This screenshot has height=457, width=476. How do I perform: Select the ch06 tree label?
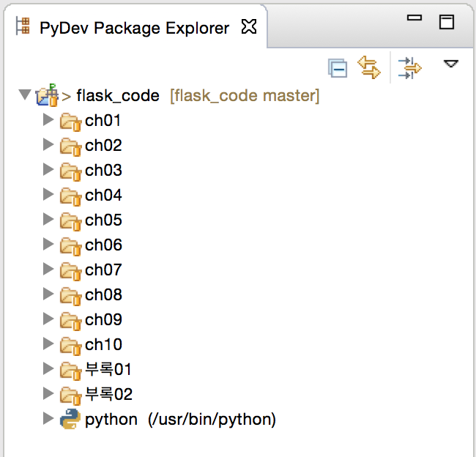(x=103, y=245)
